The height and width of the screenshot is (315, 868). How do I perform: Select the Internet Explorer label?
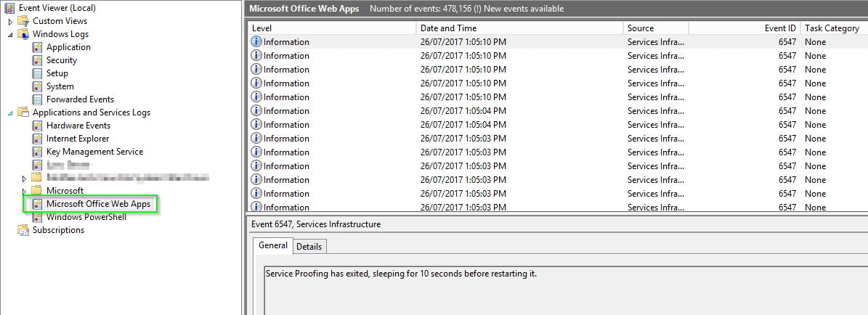pos(78,139)
